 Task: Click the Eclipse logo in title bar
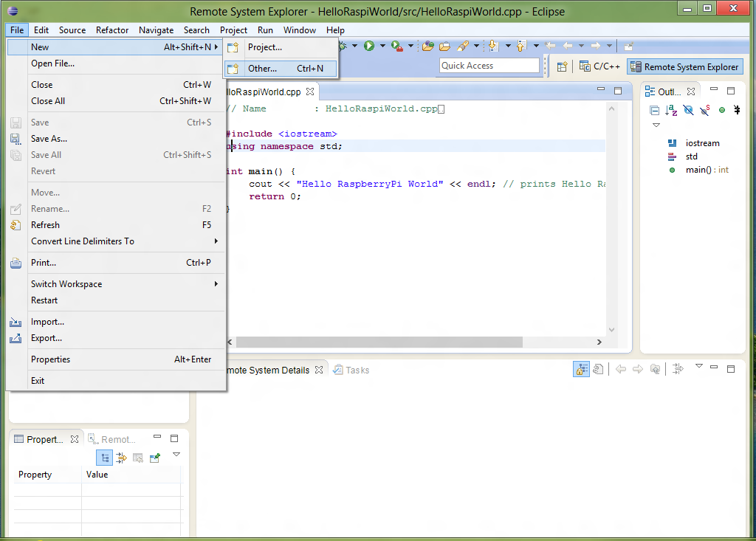(13, 10)
